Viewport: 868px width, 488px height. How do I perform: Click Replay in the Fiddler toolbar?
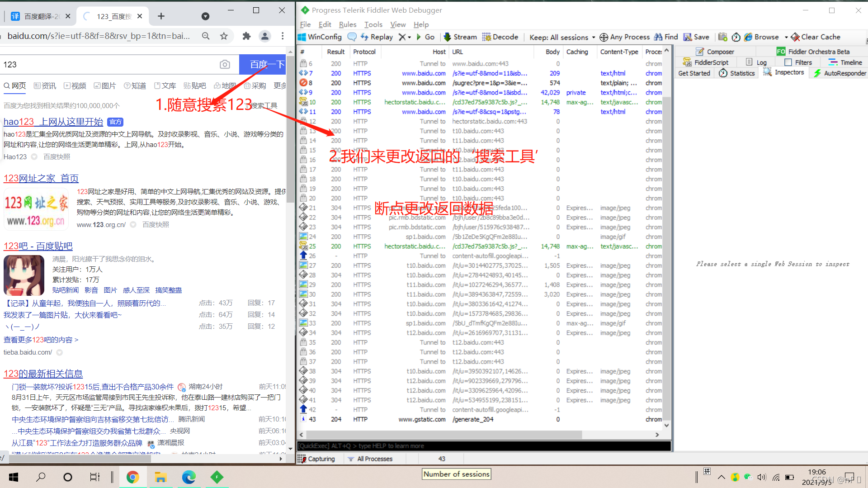(x=377, y=37)
